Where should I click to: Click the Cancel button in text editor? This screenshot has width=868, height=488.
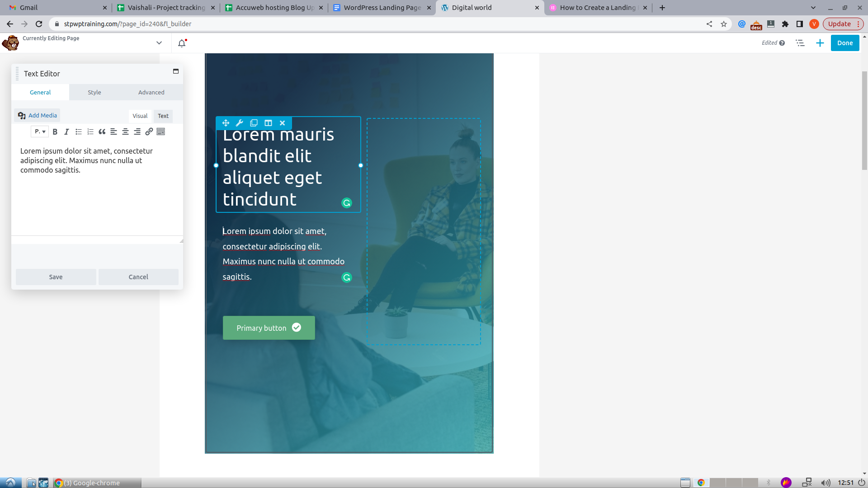pyautogui.click(x=138, y=277)
